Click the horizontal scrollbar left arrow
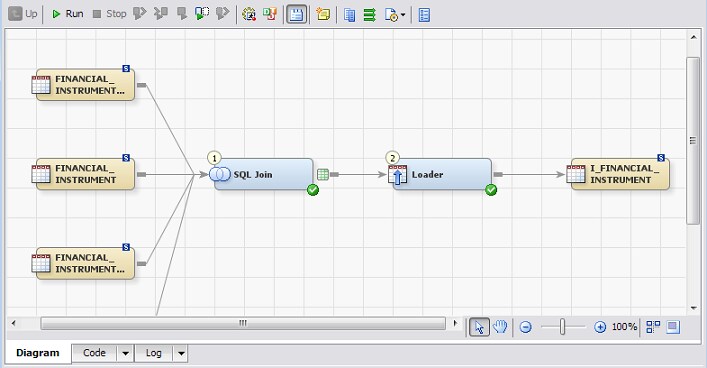Screen dimensions: 707x368 coord(14,323)
